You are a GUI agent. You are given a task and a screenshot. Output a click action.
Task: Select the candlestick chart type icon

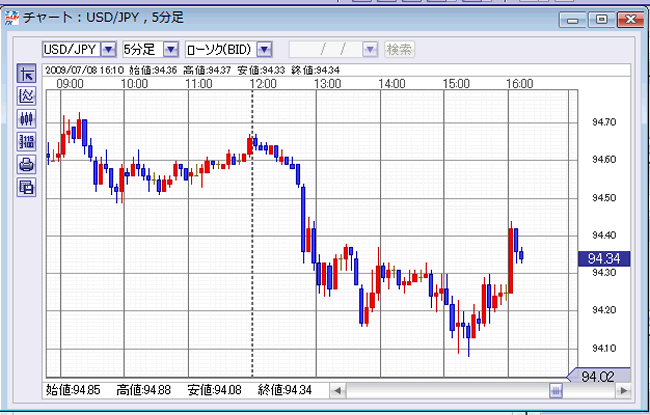[27, 119]
